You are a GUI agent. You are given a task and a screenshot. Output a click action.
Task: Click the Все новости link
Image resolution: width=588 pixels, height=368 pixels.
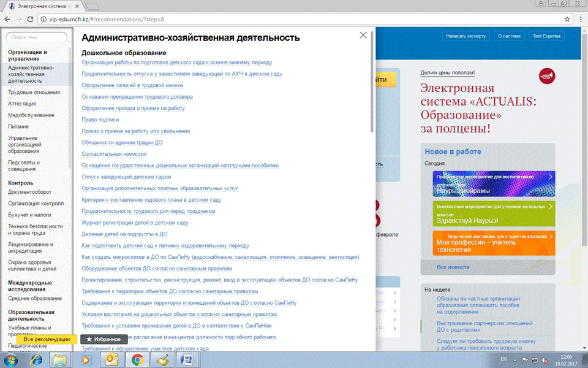point(453,267)
